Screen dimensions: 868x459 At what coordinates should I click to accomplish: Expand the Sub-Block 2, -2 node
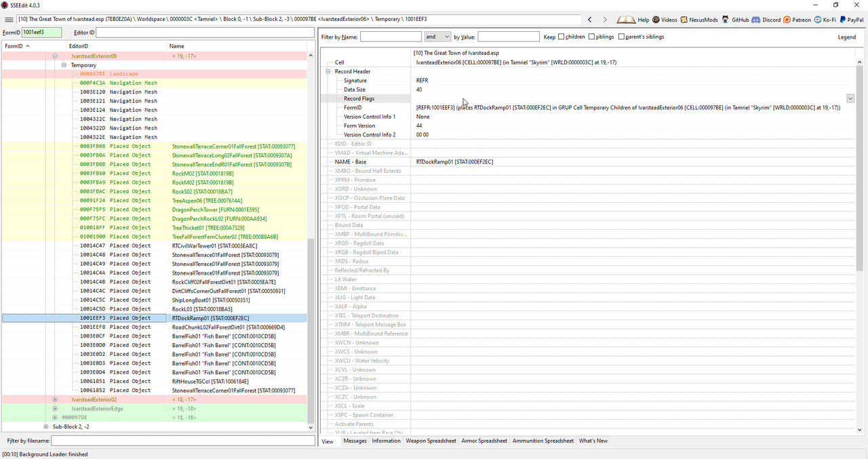click(46, 426)
